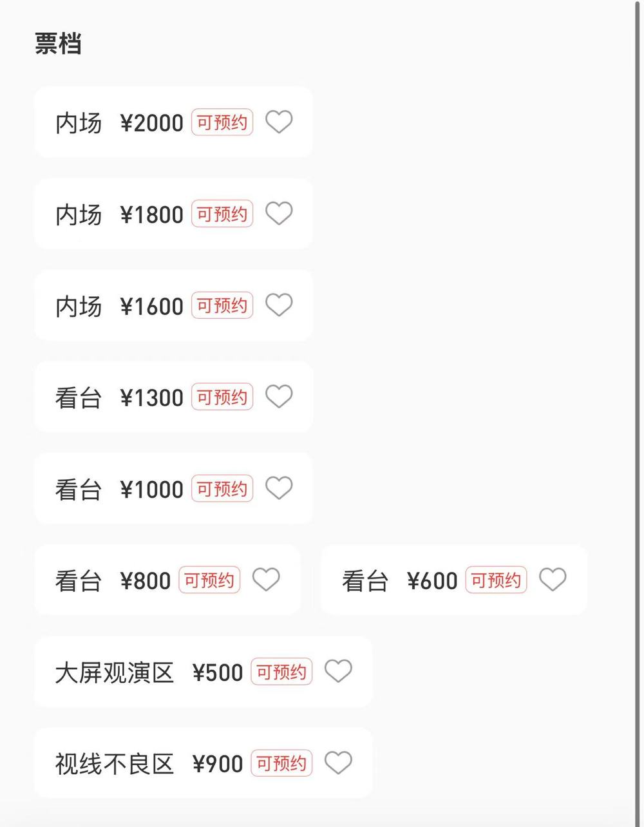This screenshot has width=644, height=827.
Task: Select the 看台 ¥1300 ticket tier
Action: pos(173,397)
